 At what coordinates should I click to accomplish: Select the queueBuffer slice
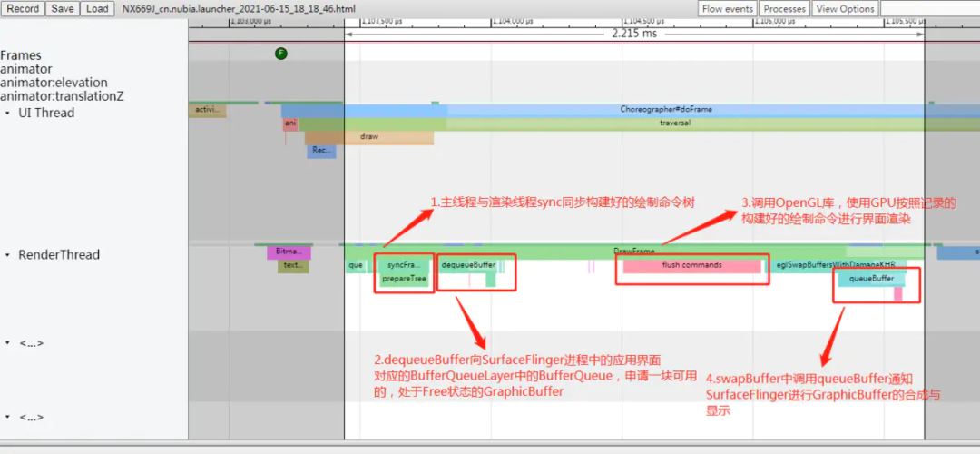[x=870, y=280]
